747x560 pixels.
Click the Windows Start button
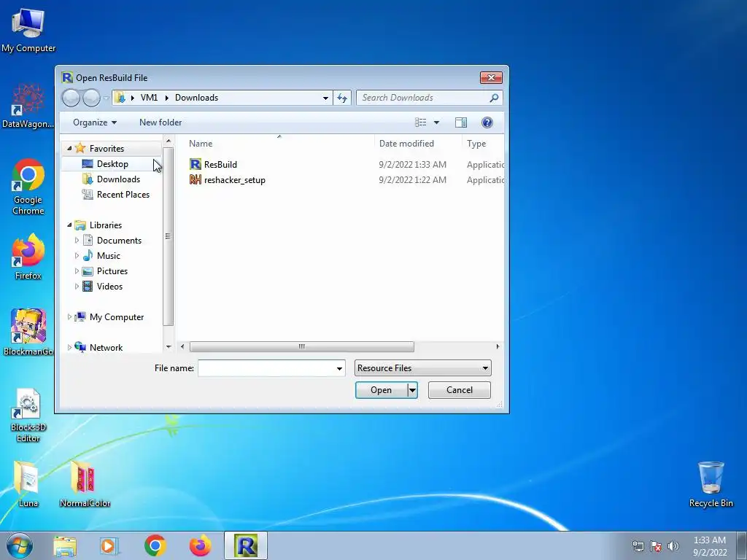click(x=20, y=545)
